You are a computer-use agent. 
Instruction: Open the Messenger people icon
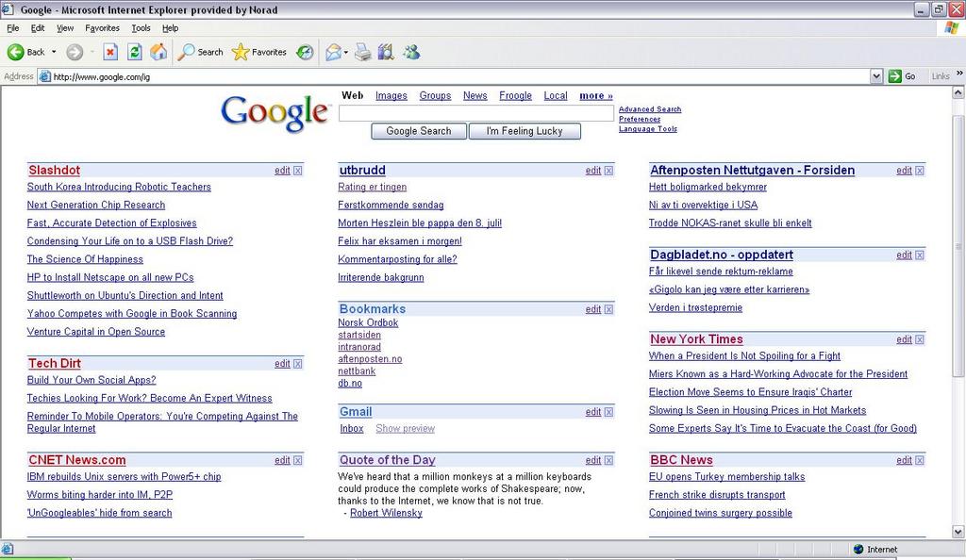click(x=411, y=52)
